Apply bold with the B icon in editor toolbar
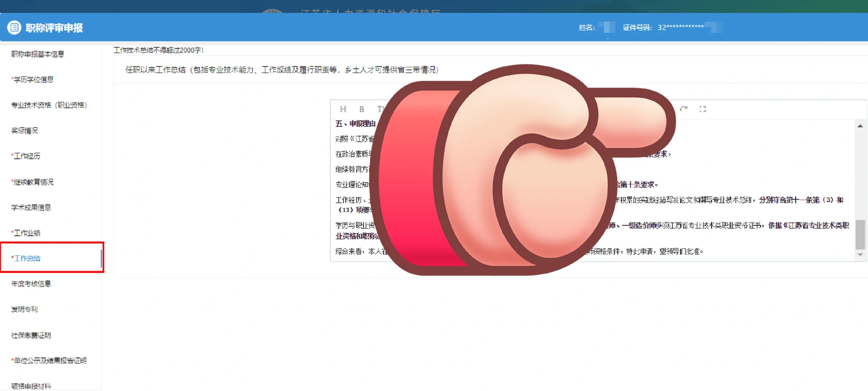This screenshot has height=391, width=868. (x=361, y=109)
